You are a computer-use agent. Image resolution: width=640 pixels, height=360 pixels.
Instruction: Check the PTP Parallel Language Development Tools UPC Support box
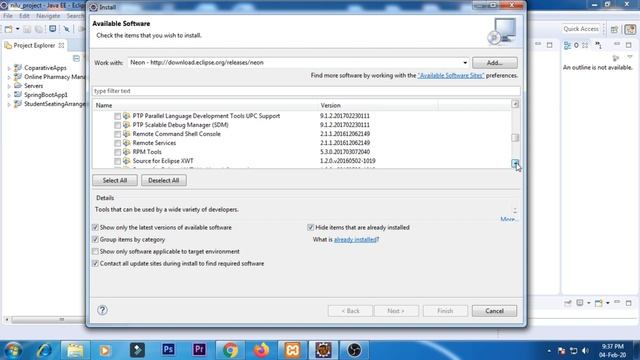[118, 116]
